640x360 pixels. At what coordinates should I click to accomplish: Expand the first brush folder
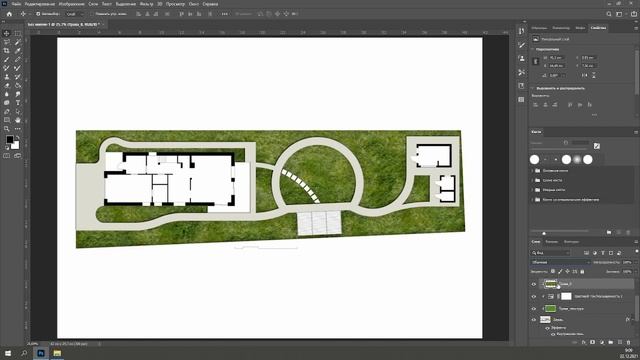click(x=532, y=171)
